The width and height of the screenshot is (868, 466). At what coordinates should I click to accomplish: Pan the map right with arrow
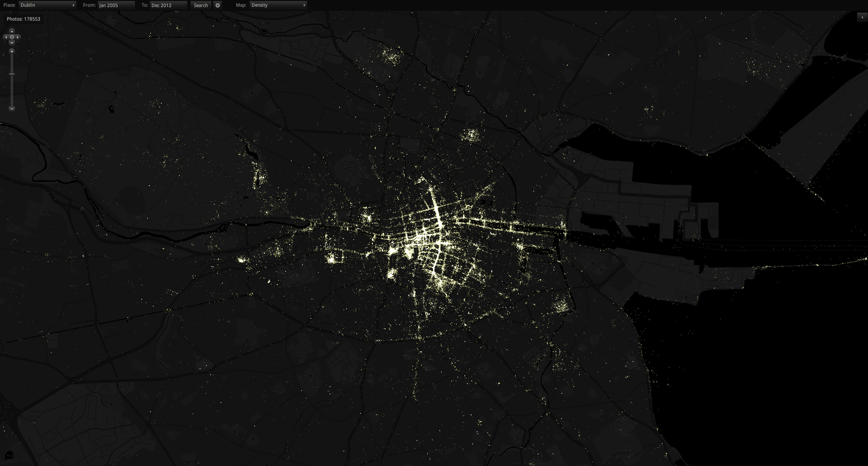click(18, 37)
